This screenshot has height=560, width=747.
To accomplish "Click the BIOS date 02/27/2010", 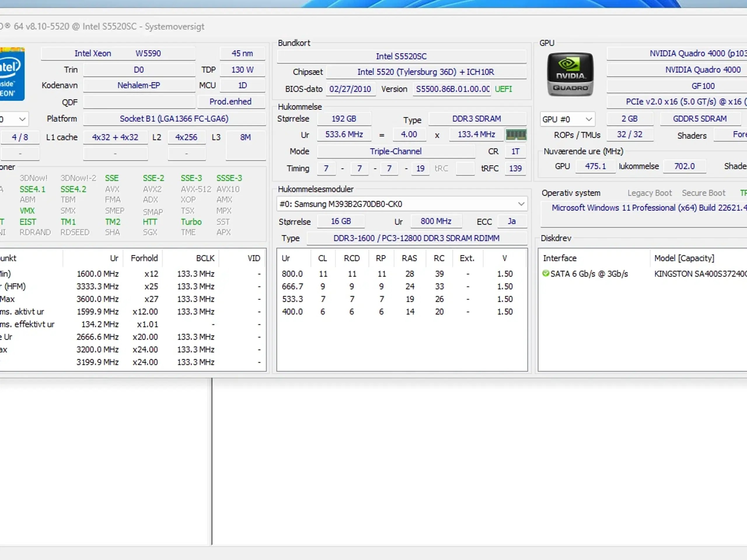I will [350, 89].
